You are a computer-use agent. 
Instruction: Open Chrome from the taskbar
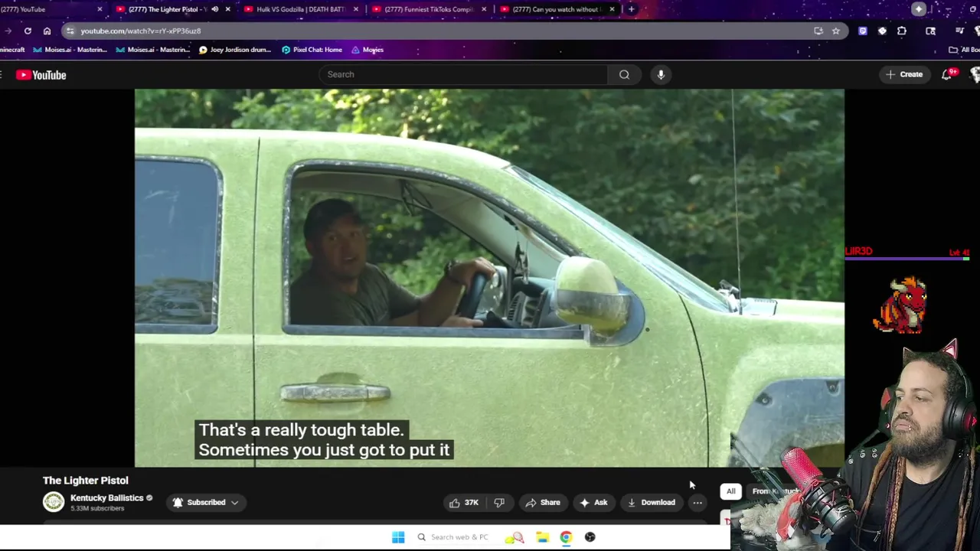(x=566, y=537)
